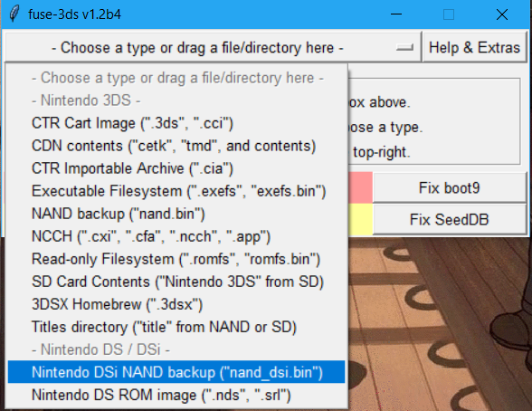Click the dropdown indicator on type selector
This screenshot has width=532, height=411.
404,47
